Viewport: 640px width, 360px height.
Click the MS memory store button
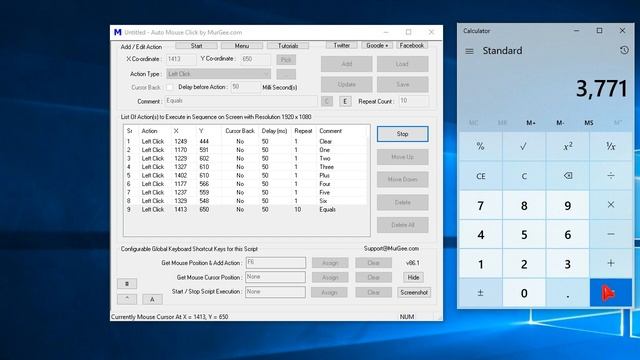tap(589, 123)
